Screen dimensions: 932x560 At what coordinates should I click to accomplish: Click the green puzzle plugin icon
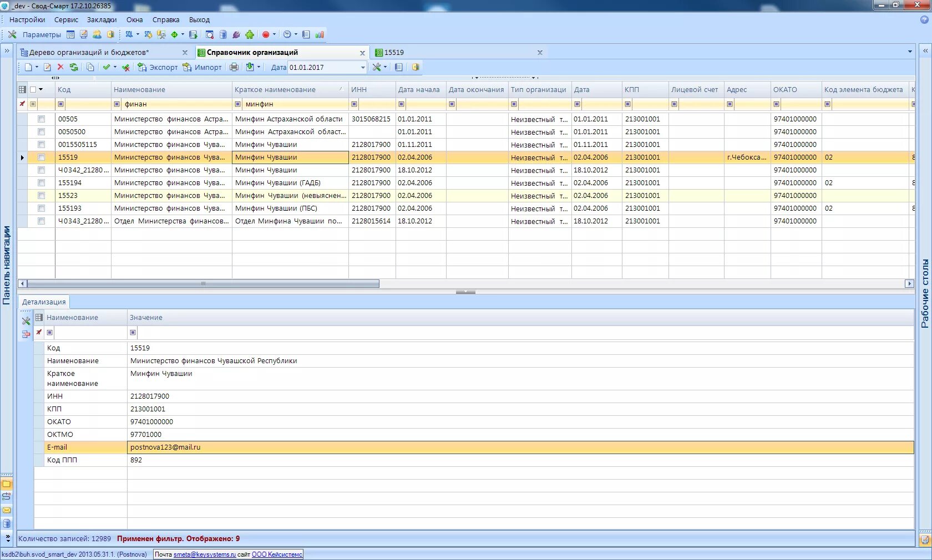250,34
